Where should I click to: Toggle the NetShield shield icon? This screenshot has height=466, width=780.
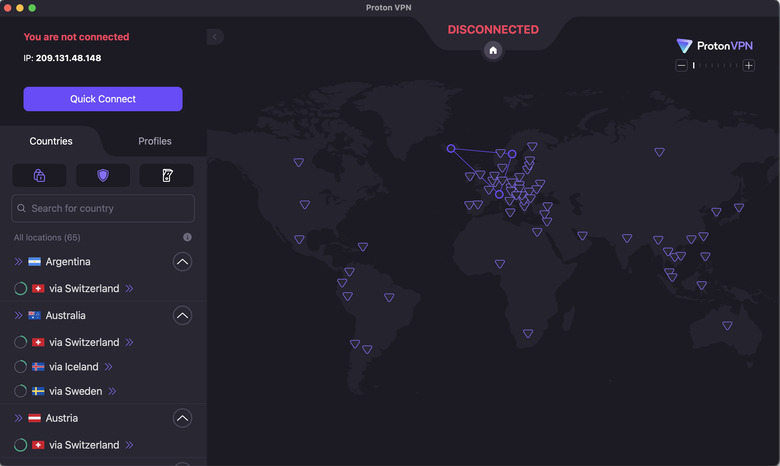(103, 175)
